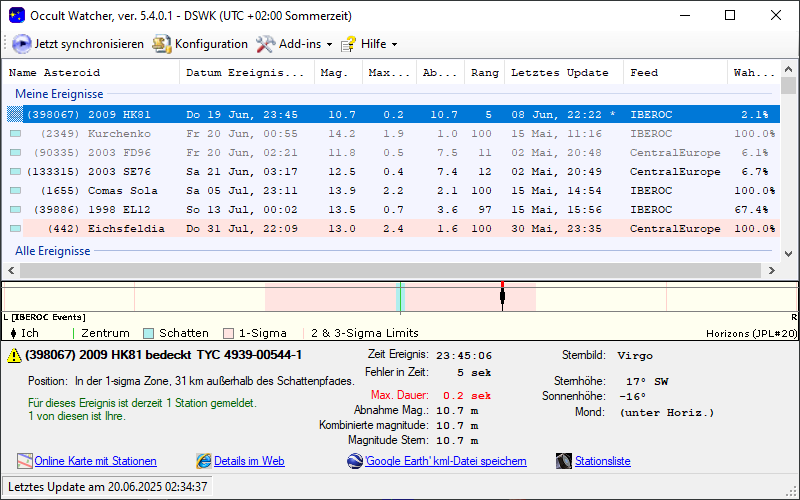
Task: Click the icon next to Stationsliste
Action: [564, 461]
